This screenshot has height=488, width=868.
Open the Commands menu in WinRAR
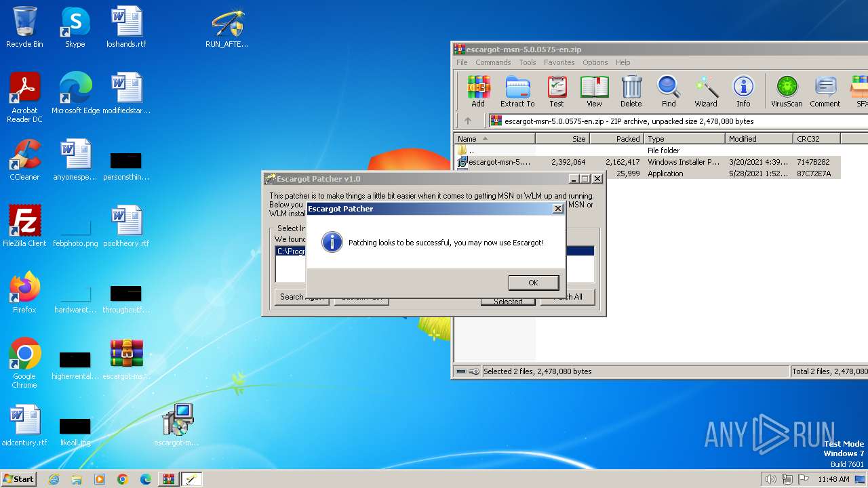(493, 62)
